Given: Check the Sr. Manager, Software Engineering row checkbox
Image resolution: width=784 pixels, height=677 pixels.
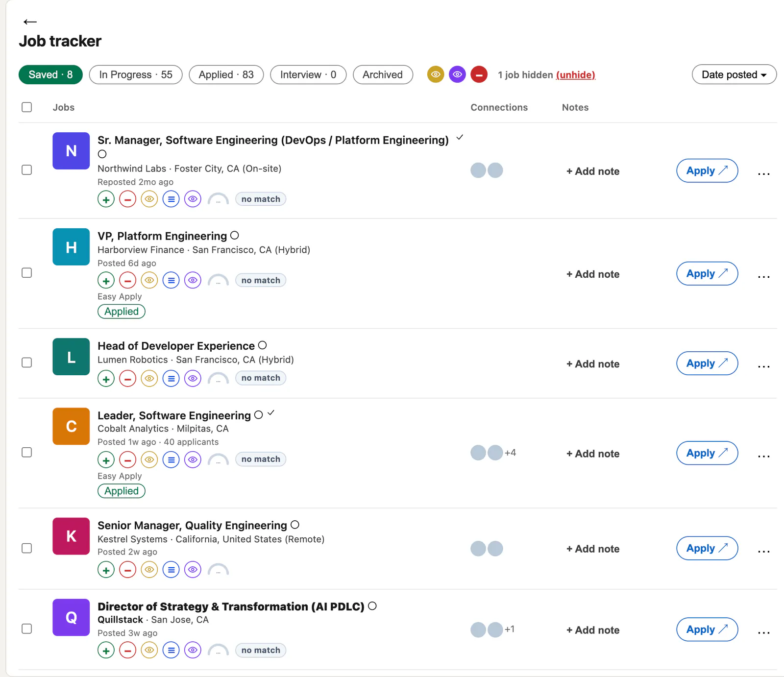Looking at the screenshot, I should (27, 169).
